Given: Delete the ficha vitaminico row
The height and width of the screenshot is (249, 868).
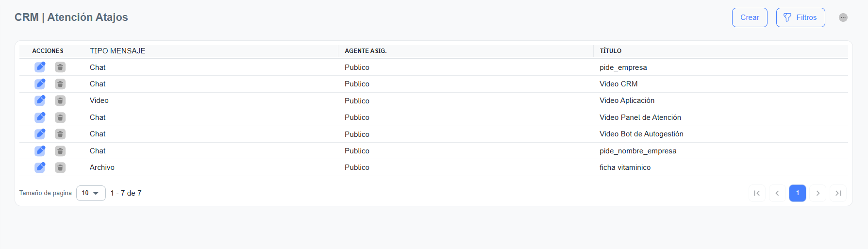Looking at the screenshot, I should 60,167.
